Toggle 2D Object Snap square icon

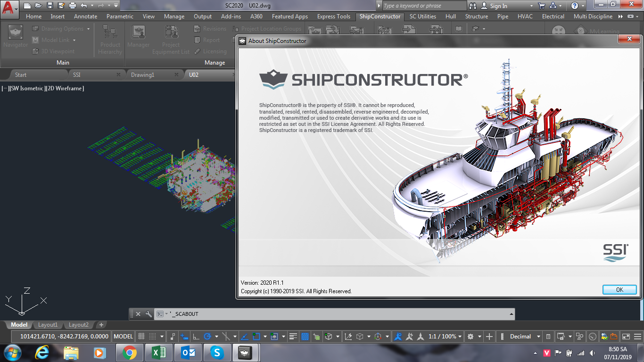coord(256,337)
